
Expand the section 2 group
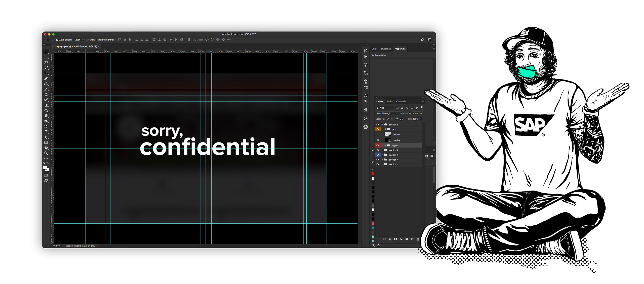point(382,150)
